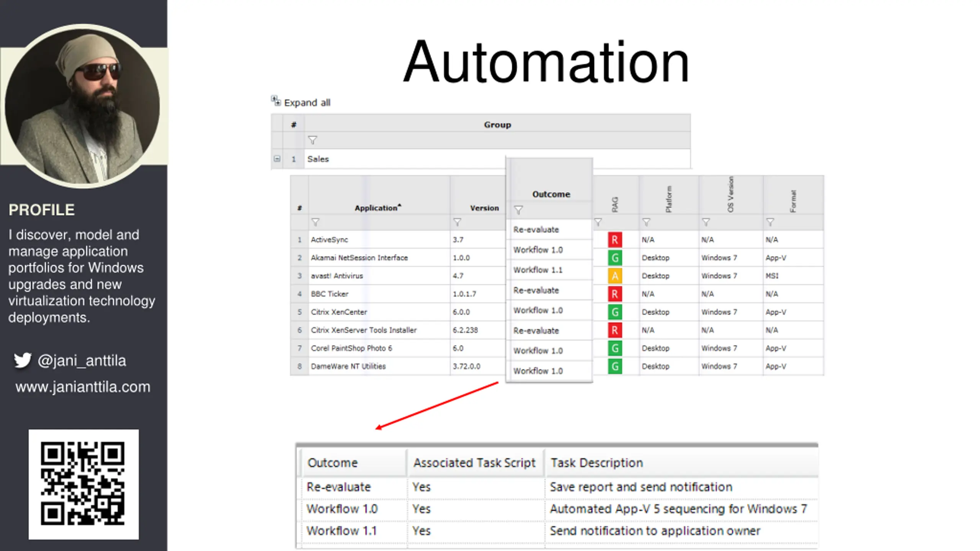Click the Twitter bird icon
The image size is (980, 551).
[x=22, y=360]
